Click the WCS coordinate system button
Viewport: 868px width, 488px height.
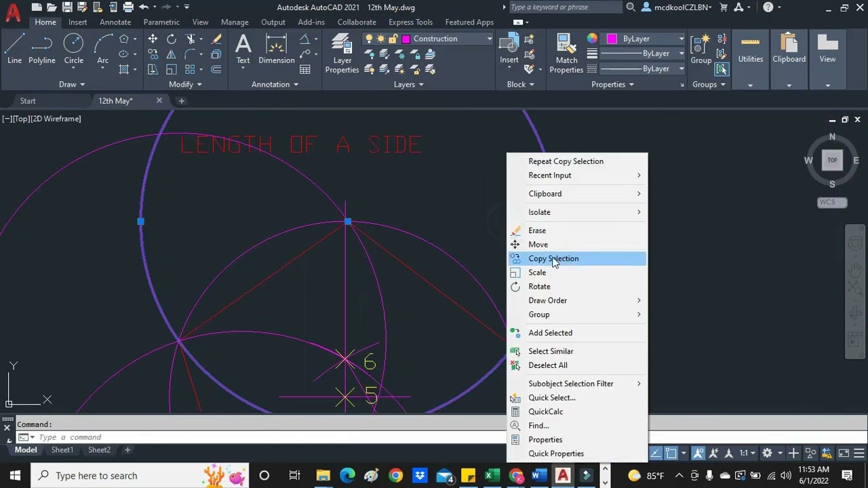[831, 202]
